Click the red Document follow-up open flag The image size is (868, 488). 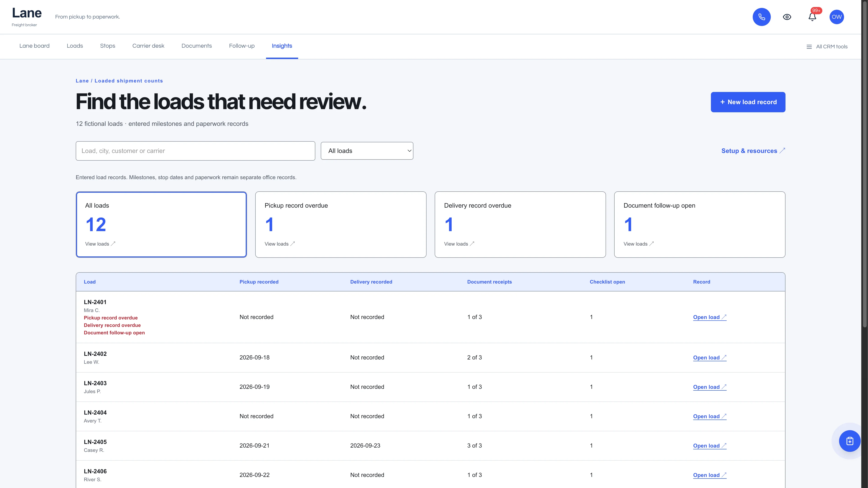coord(114,333)
